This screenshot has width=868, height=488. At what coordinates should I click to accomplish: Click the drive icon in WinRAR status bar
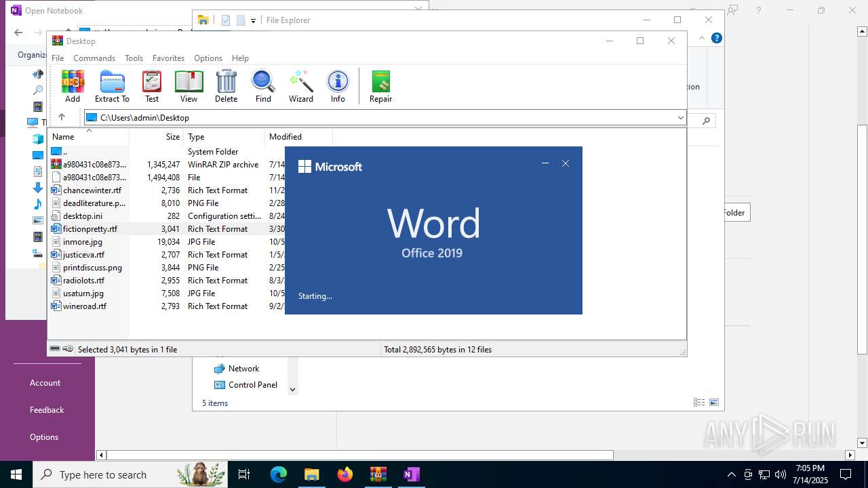pyautogui.click(x=55, y=349)
